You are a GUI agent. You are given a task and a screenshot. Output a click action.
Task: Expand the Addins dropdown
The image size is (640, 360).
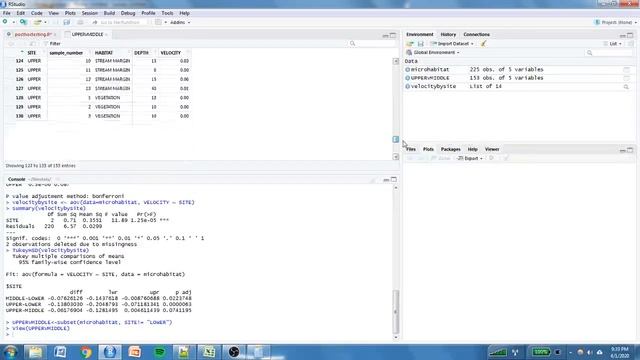click(180, 22)
